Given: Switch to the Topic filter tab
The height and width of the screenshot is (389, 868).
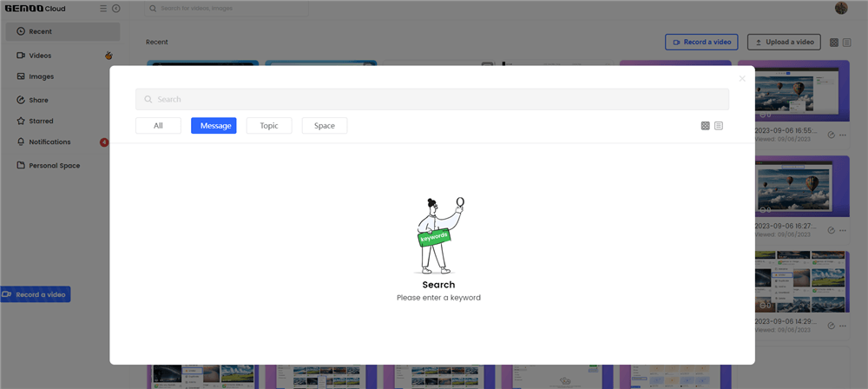Looking at the screenshot, I should click(269, 126).
